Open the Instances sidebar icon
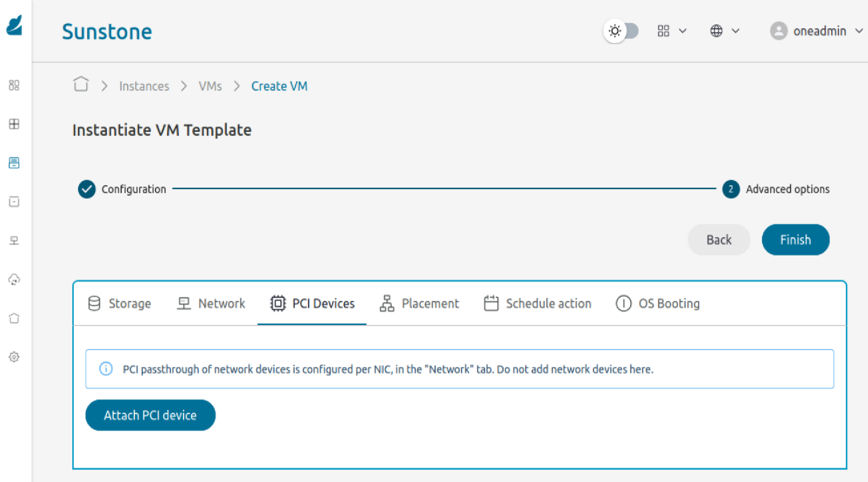This screenshot has width=868, height=482. point(14,163)
